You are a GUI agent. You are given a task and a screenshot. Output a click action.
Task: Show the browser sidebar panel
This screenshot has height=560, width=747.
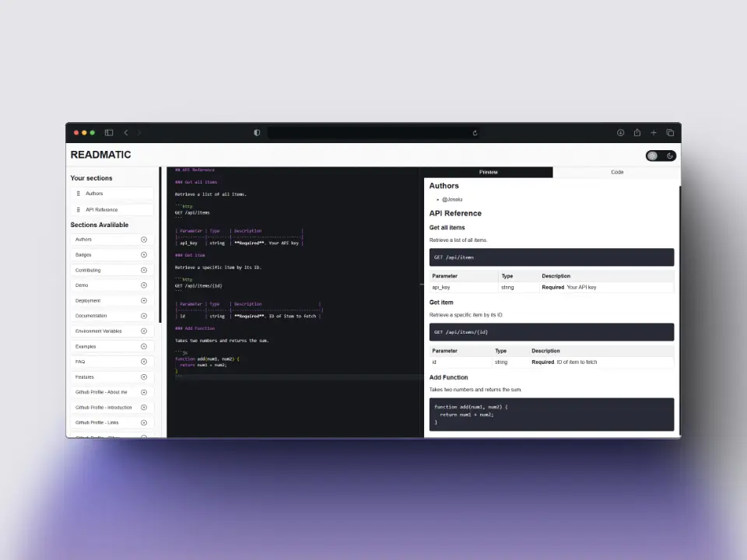pyautogui.click(x=109, y=133)
